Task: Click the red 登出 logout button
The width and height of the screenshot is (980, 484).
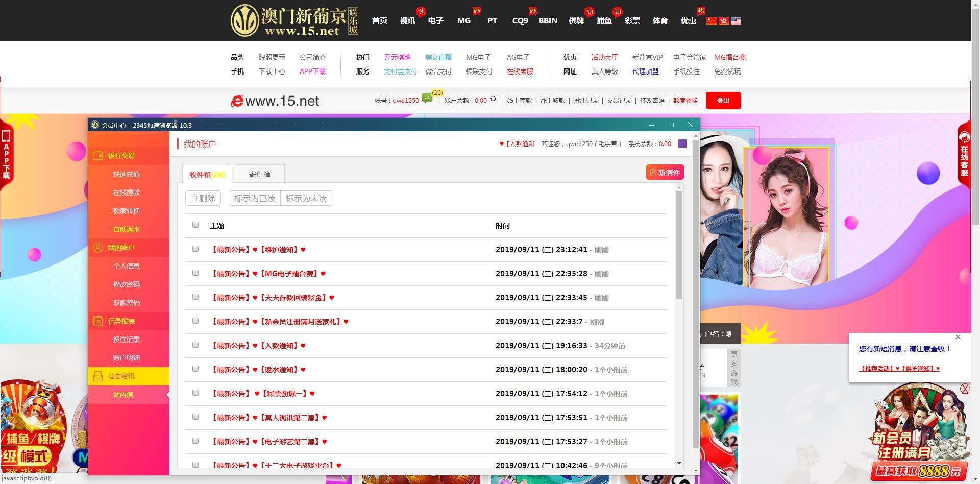Action: pyautogui.click(x=723, y=101)
